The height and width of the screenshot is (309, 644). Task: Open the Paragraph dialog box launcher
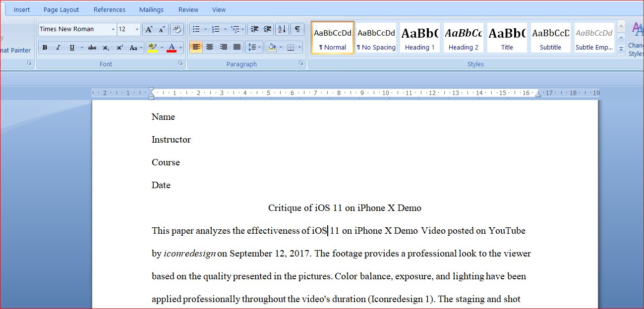(301, 63)
